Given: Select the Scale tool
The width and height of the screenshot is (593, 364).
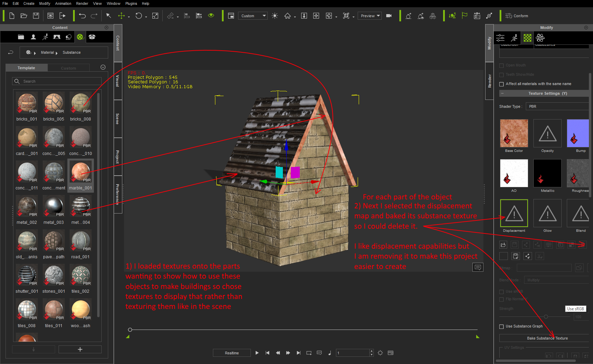Looking at the screenshot, I should (x=155, y=16).
